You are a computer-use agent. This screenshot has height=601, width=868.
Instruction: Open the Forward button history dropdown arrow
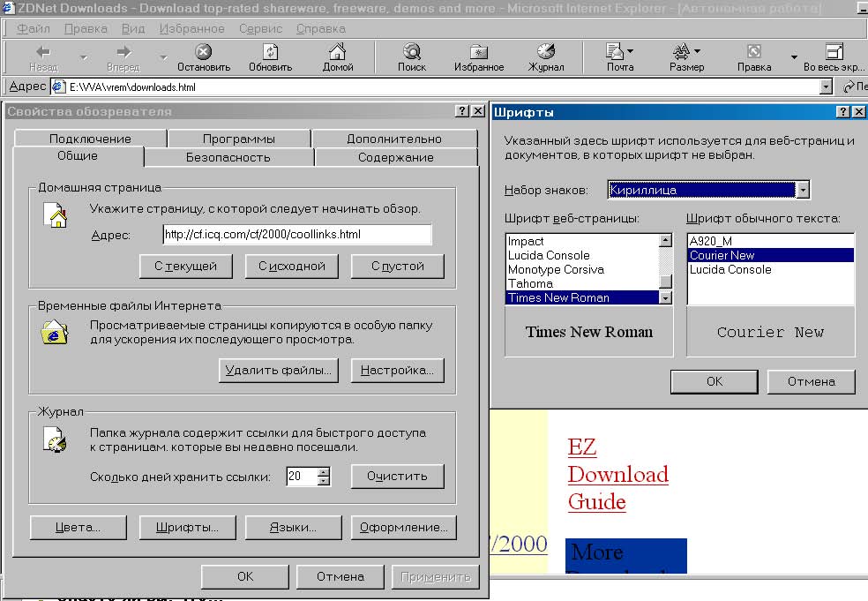click(162, 57)
